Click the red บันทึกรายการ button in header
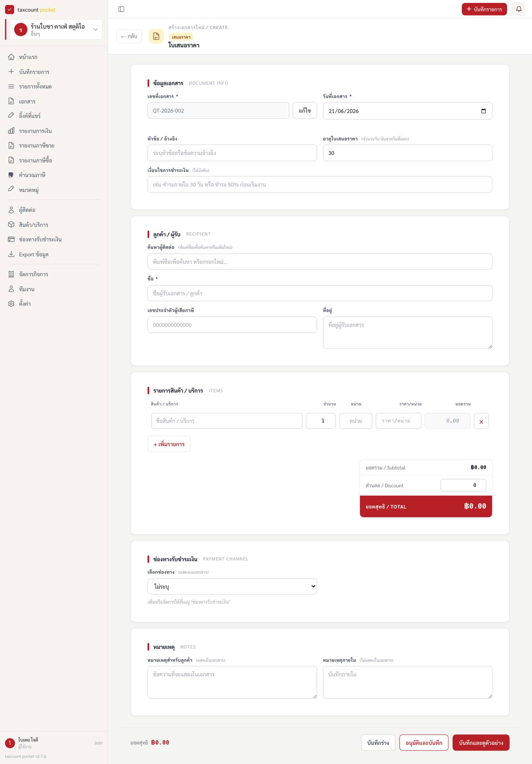Screen dimensions: 532x764 484,9
